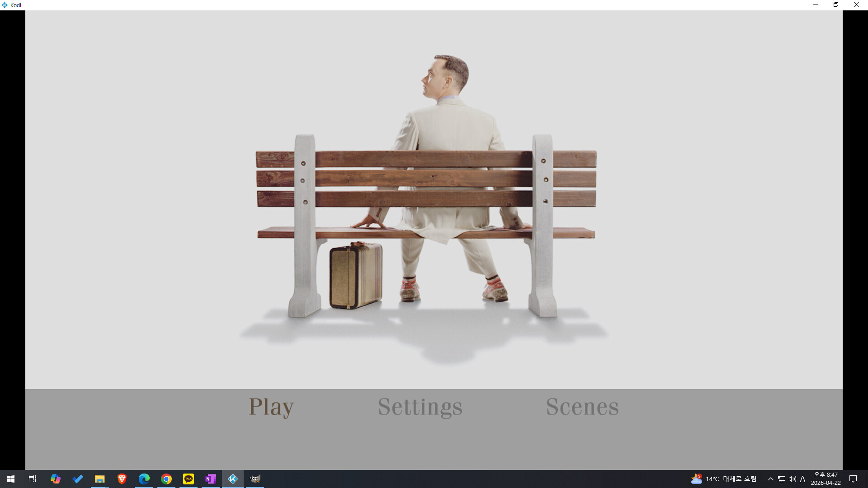Viewport: 868px width, 488px height.
Task: Click the Kodi taskbar icon
Action: 233,479
